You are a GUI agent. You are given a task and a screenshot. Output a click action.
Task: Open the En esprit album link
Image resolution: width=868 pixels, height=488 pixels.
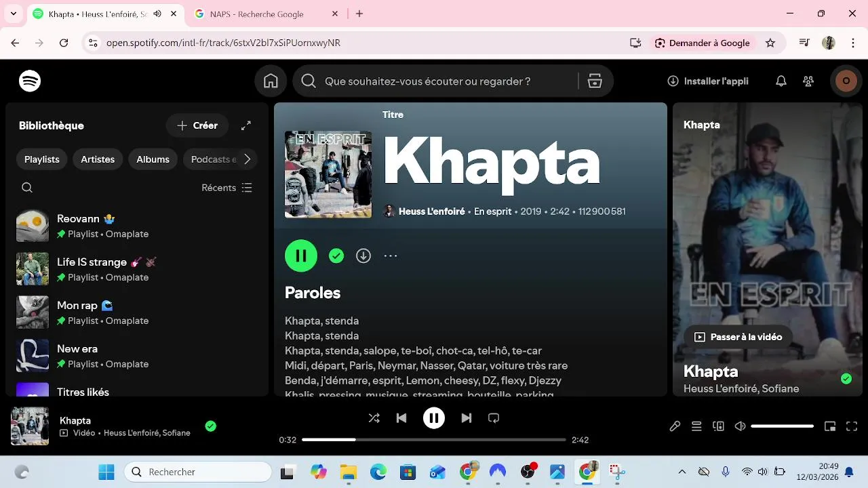tap(492, 211)
